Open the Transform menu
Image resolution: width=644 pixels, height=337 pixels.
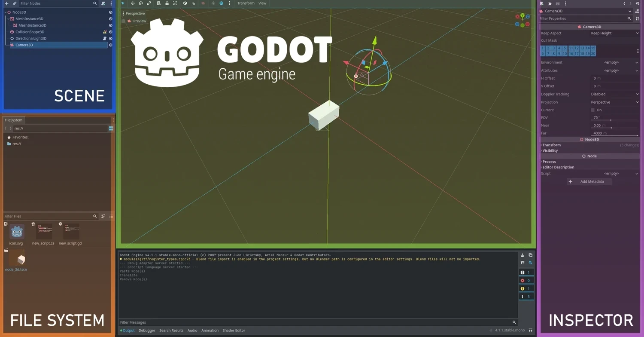click(246, 3)
